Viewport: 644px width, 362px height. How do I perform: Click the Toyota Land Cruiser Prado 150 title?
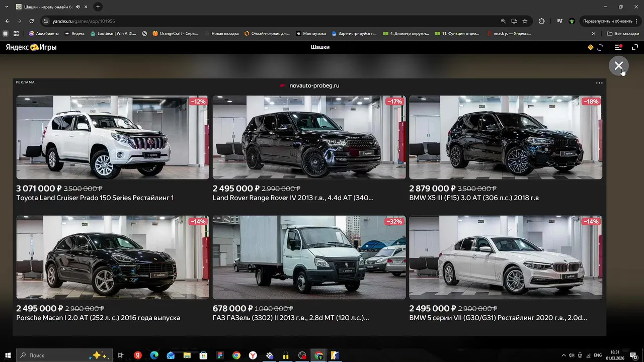(x=95, y=198)
